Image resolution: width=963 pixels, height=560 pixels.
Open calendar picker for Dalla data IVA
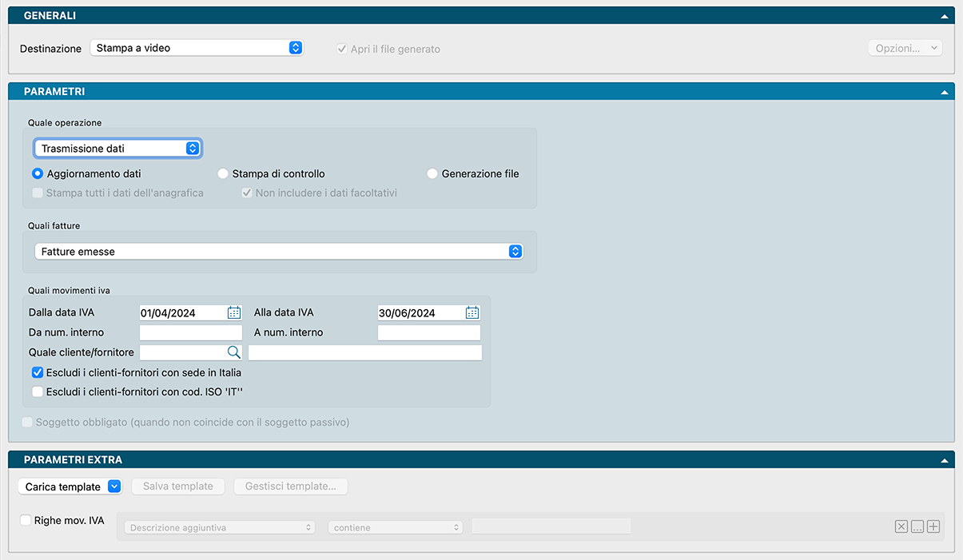point(234,313)
